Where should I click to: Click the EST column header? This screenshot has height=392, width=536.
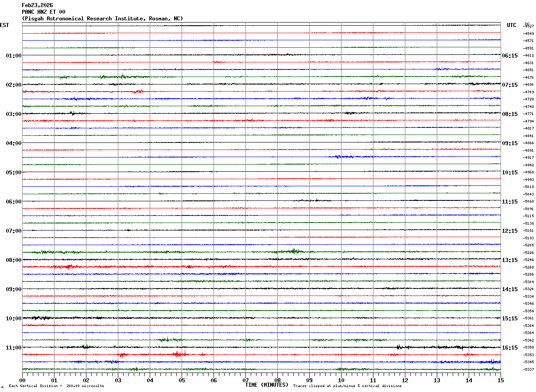point(4,25)
